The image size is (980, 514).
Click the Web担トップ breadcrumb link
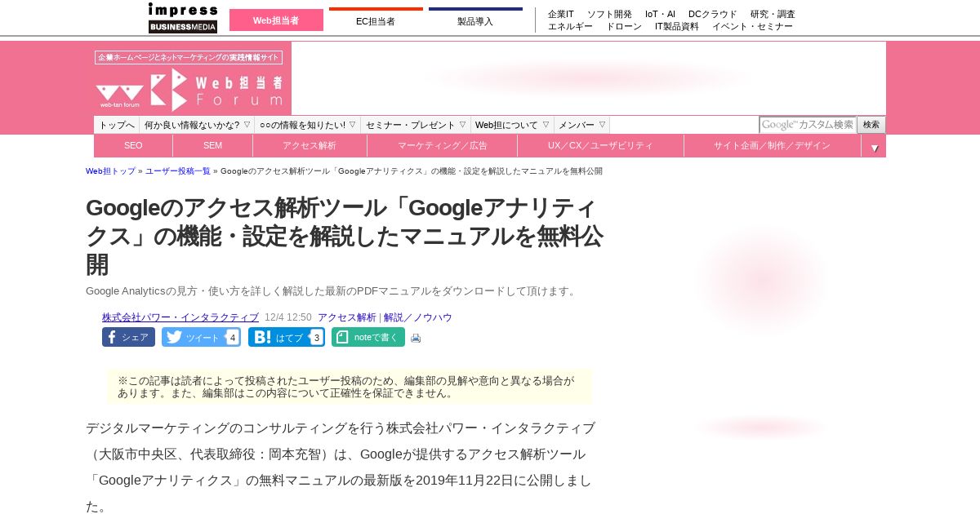tap(111, 171)
